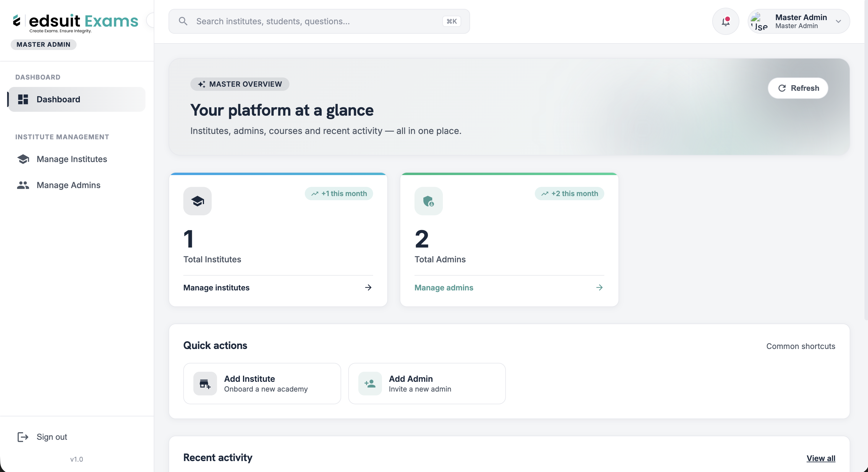Click the search magnifier icon

pos(183,21)
